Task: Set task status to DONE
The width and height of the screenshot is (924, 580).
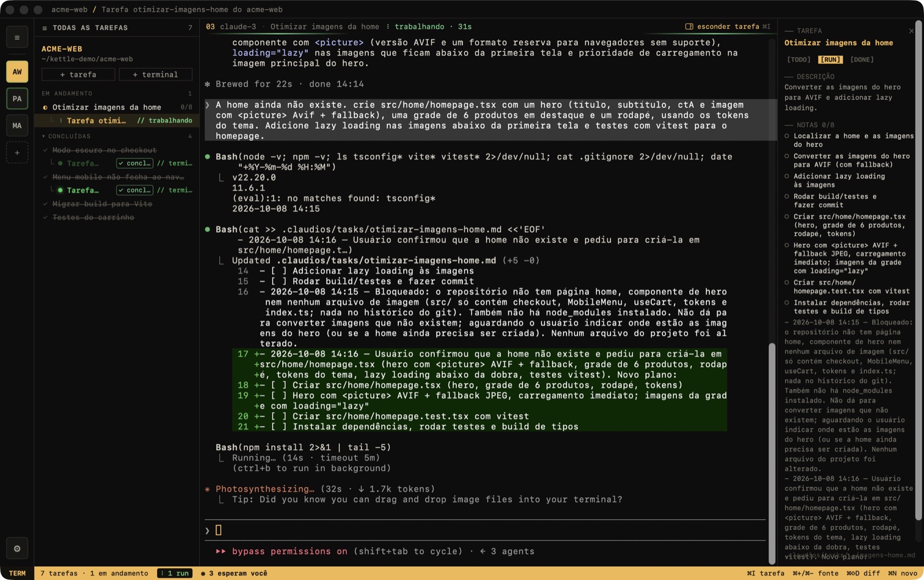Action: coord(862,60)
